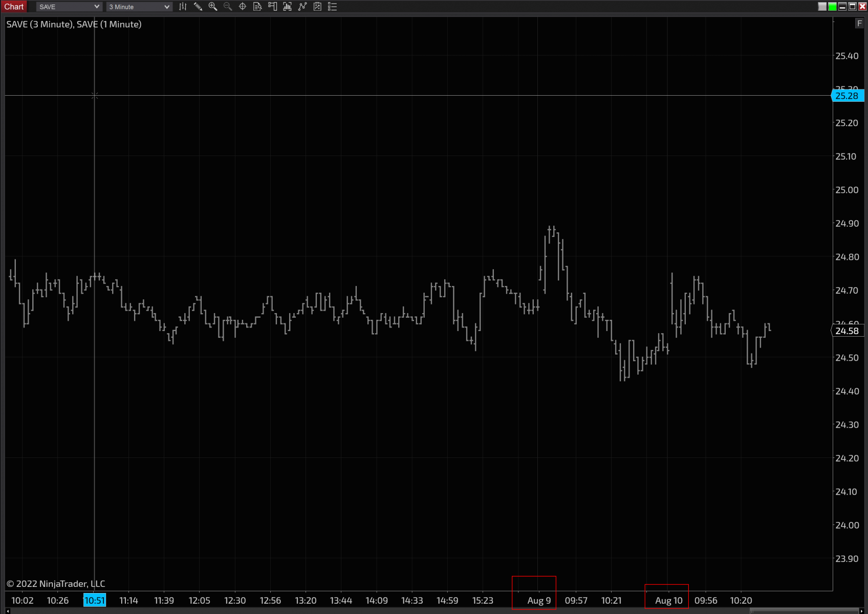Open the bar type settings icon
This screenshot has height=614, width=868.
(x=183, y=7)
